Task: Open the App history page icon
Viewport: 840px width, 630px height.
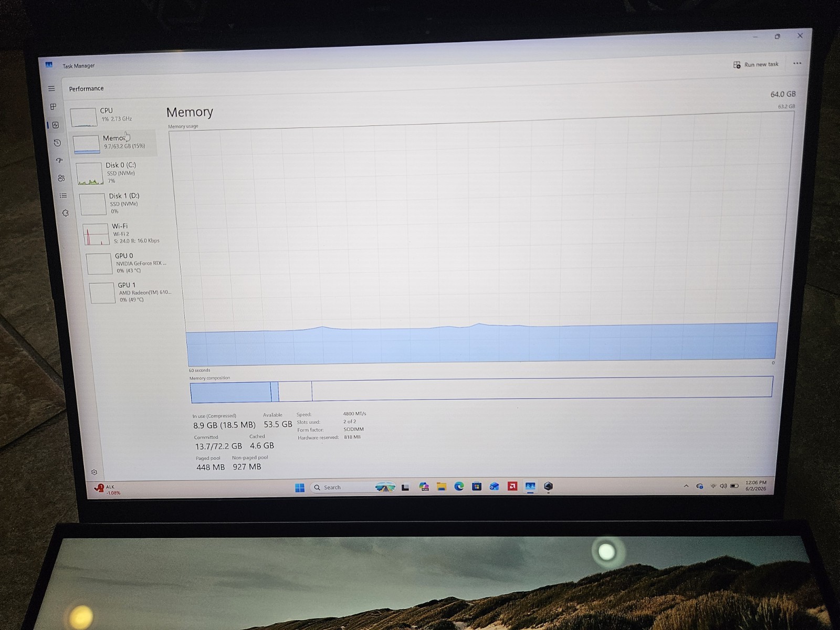Action: (57, 143)
